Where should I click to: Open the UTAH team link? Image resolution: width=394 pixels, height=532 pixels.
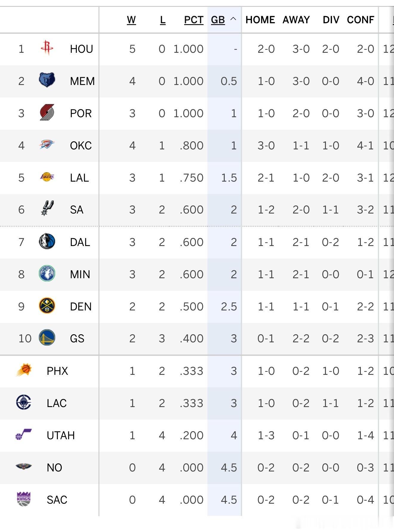[61, 435]
